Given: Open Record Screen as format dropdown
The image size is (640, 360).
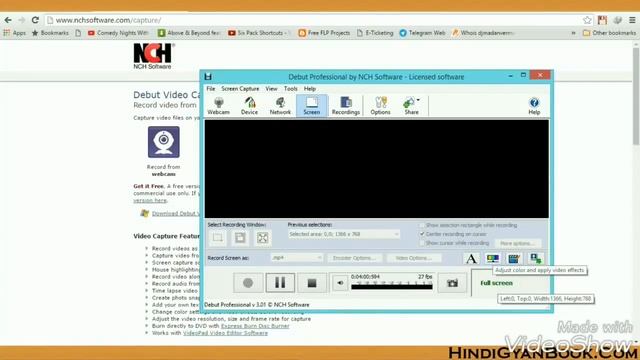Looking at the screenshot, I should pos(297,258).
